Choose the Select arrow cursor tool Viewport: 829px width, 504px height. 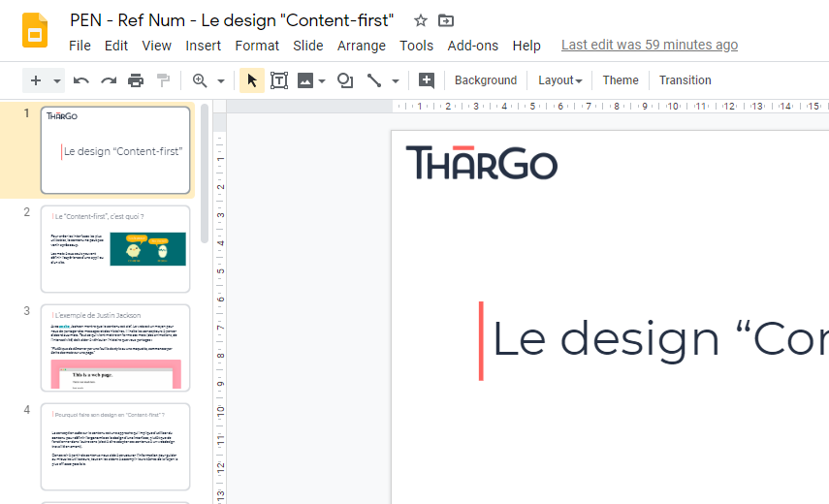point(252,80)
